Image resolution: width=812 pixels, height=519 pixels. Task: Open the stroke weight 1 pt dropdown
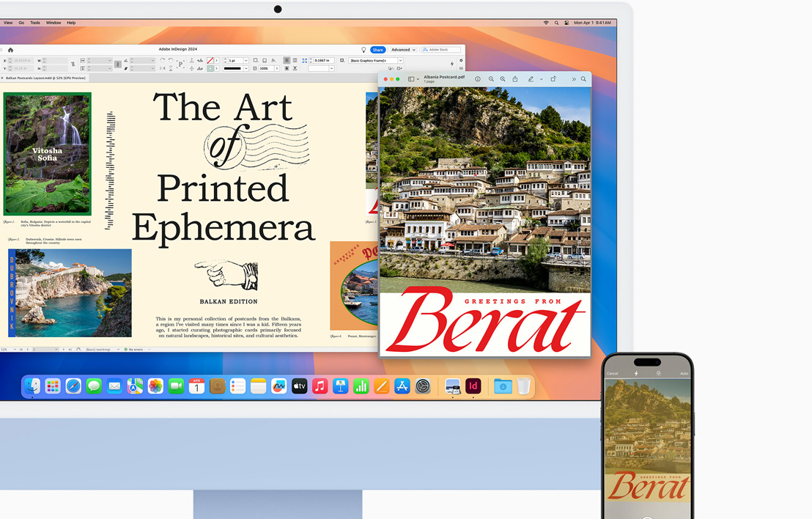246,61
